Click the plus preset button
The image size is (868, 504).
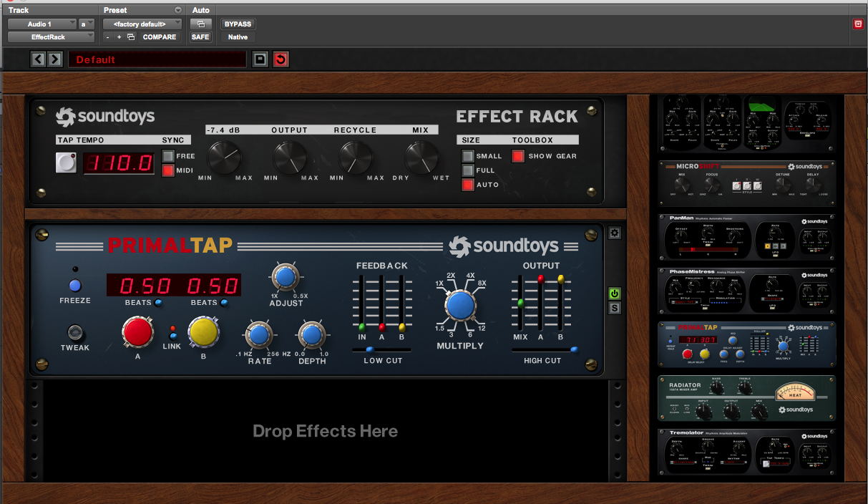coord(119,37)
